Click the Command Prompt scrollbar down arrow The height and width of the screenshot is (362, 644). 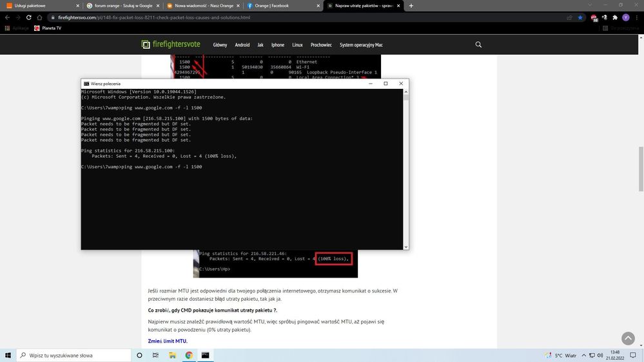[x=406, y=246]
